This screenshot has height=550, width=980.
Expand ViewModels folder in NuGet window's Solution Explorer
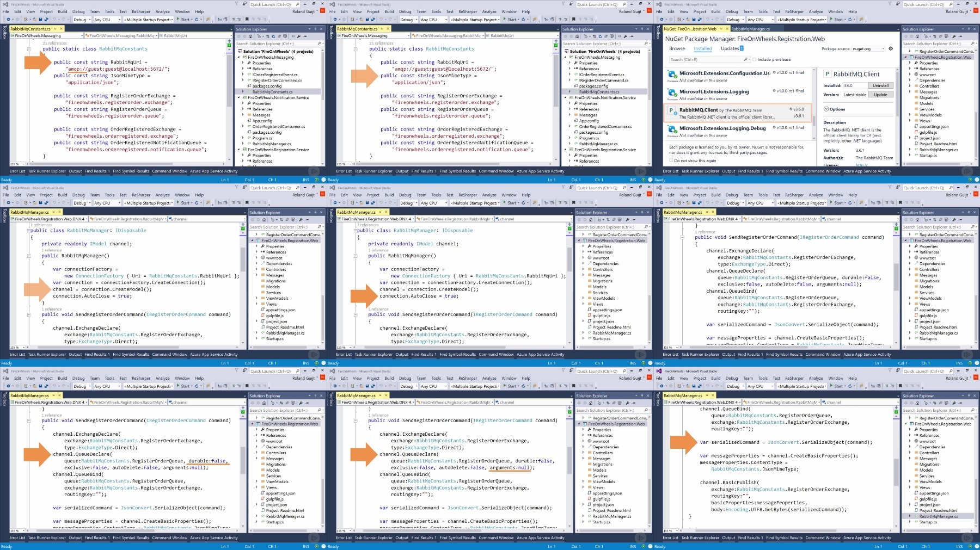click(910, 115)
